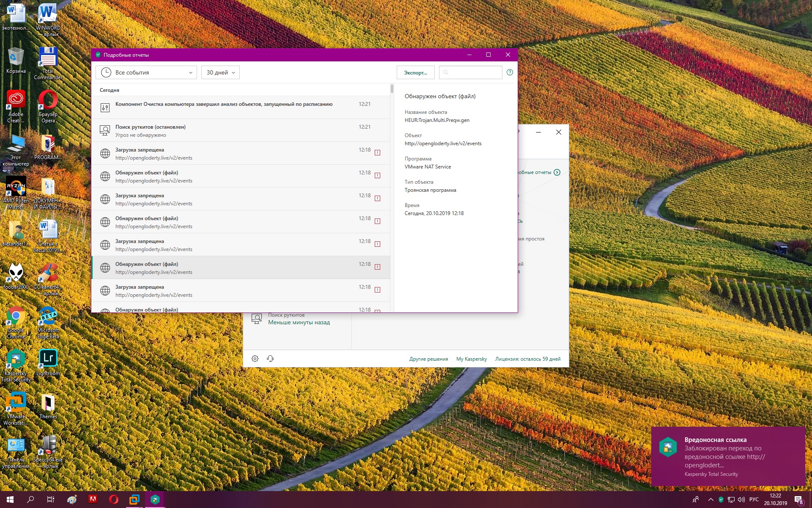Open the 'My Kaspersky' link
The image size is (812, 508).
point(471,359)
